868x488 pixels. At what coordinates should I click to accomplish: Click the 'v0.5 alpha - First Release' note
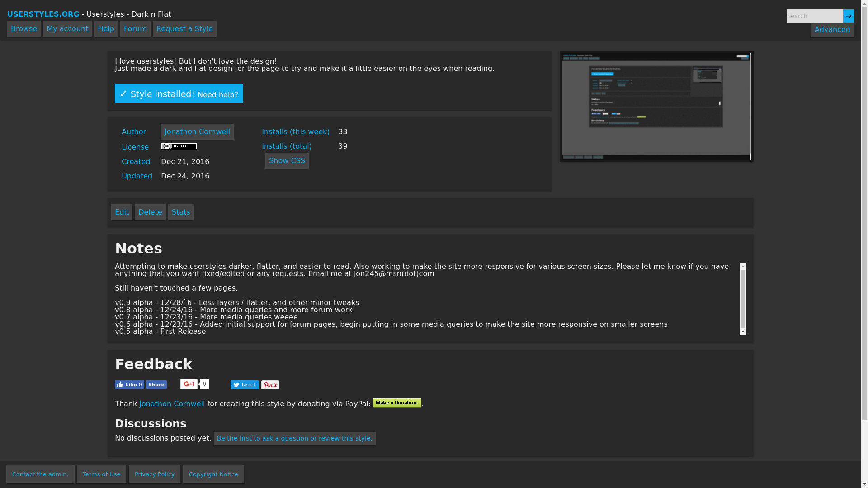pos(160,331)
